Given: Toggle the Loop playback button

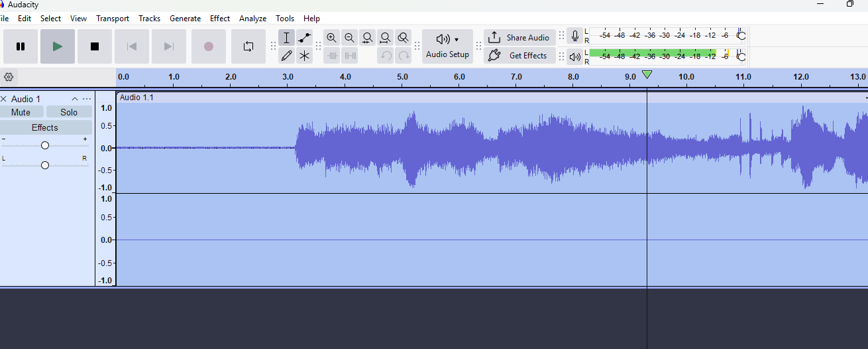Looking at the screenshot, I should pyautogui.click(x=248, y=46).
